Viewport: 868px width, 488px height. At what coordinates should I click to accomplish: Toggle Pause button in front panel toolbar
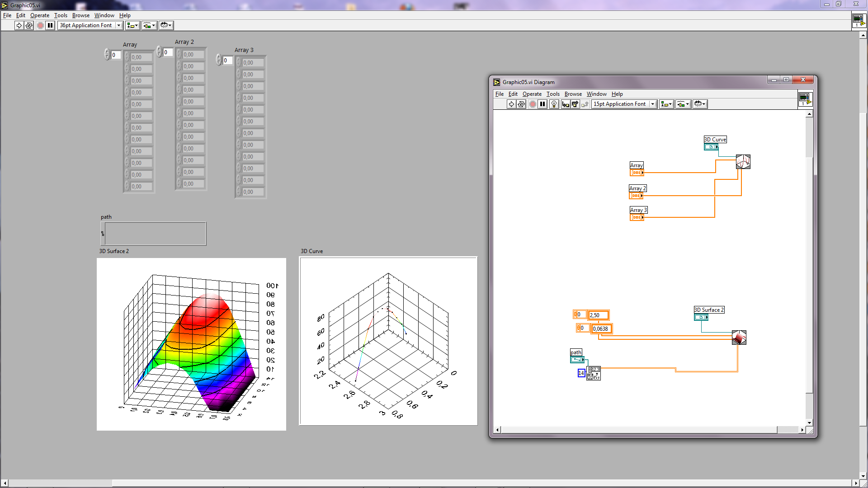[50, 25]
